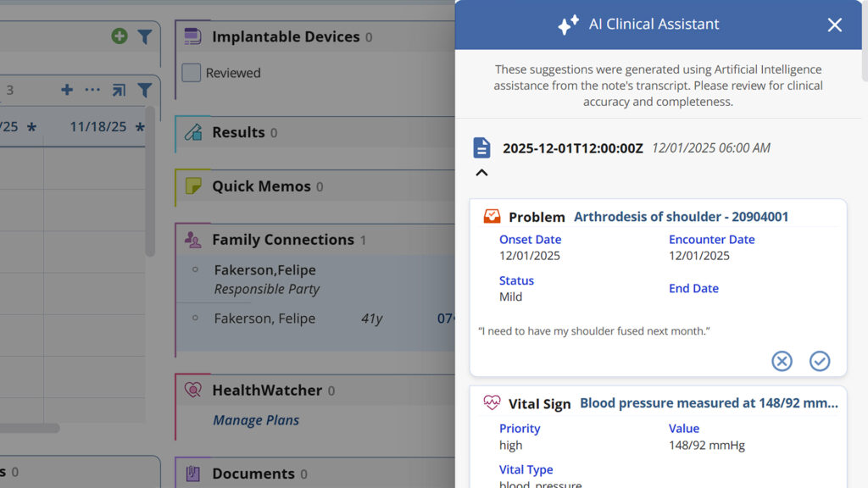This screenshot has width=868, height=488.
Task: Select Fakerson, Felipe 41y family row
Action: pyautogui.click(x=264, y=319)
